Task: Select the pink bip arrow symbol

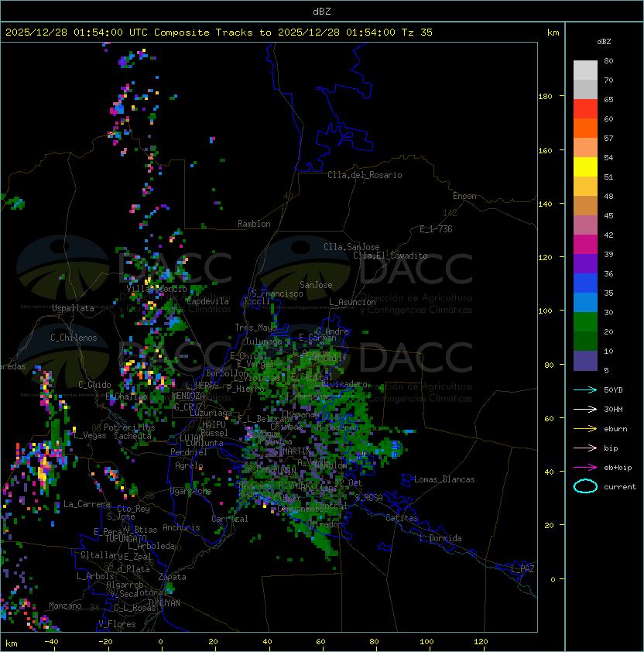Action: 585,448
